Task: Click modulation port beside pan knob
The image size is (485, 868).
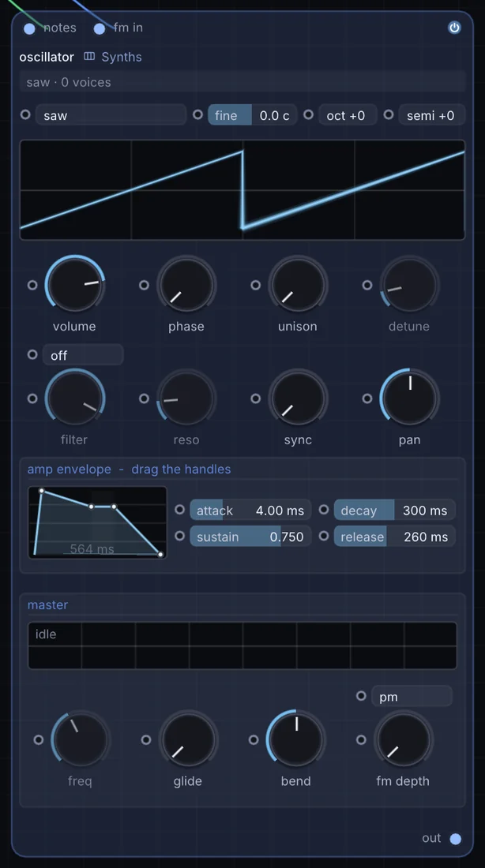Action: [367, 398]
